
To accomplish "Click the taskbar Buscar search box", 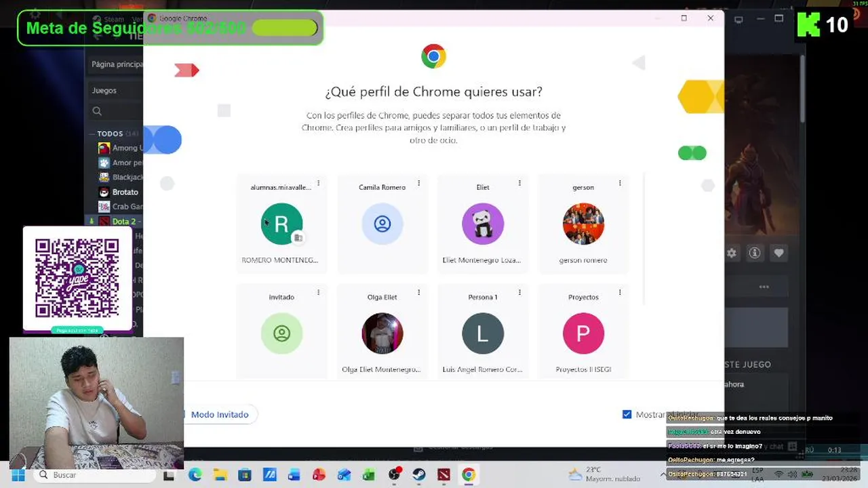I will 96,475.
